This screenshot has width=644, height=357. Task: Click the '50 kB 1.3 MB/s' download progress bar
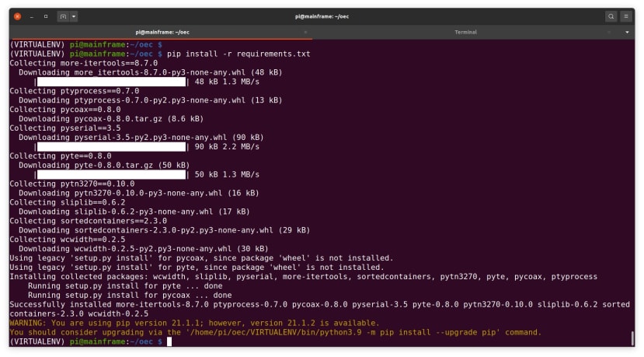pyautogui.click(x=111, y=175)
